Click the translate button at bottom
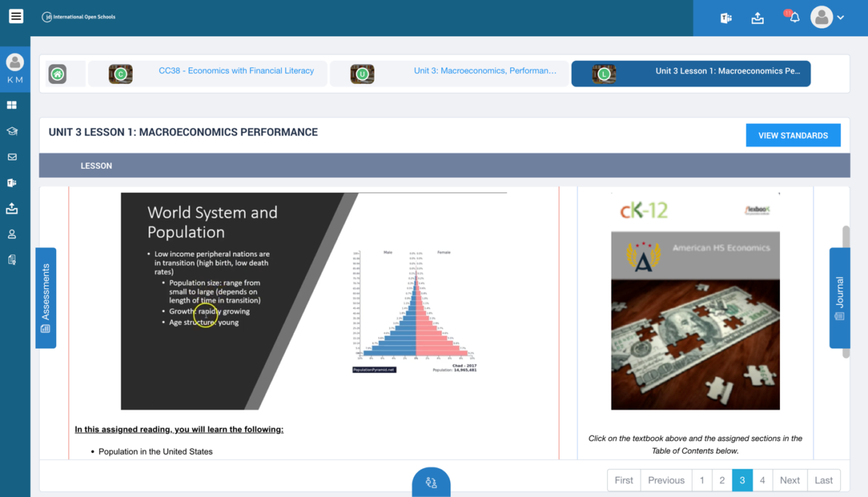868x497 pixels. coord(431,483)
